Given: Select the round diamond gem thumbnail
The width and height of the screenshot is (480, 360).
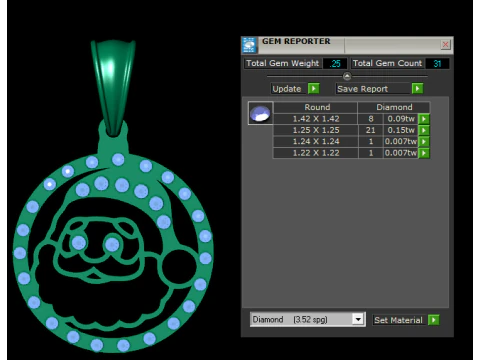Looking at the screenshot, I should point(260,113).
